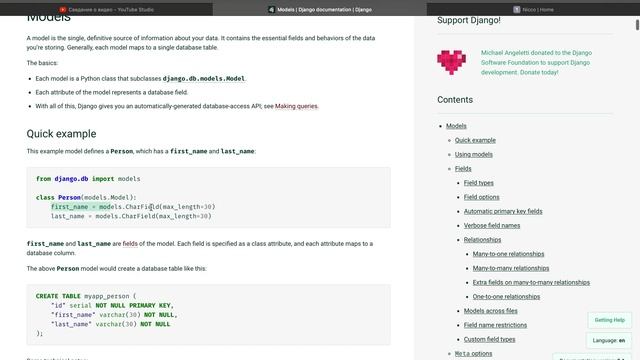Open One-to-one relationships link

[x=506, y=297]
